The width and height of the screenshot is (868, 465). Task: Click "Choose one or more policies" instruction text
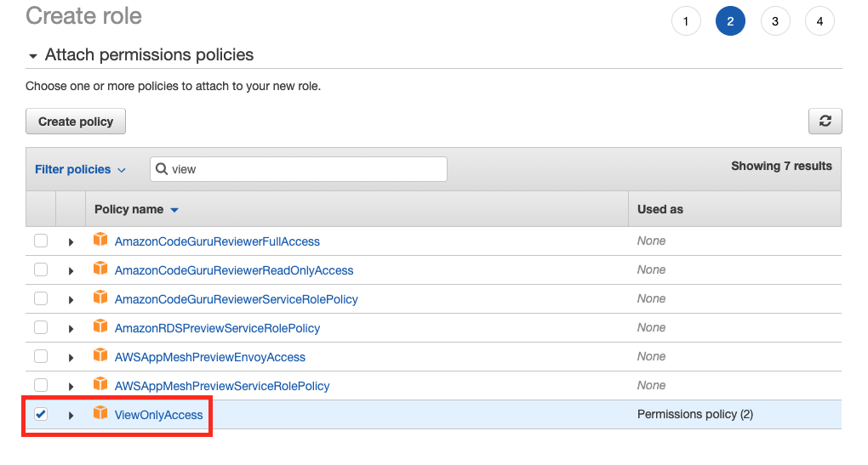(174, 86)
